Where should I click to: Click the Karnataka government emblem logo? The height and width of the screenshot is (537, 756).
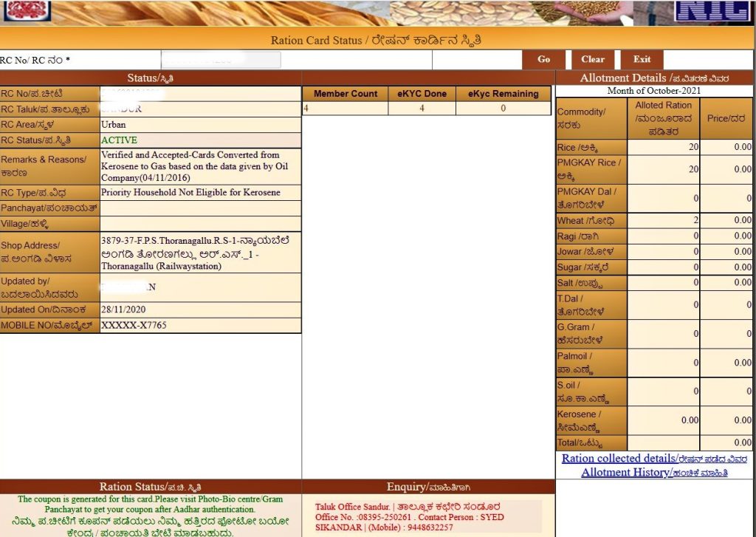[x=24, y=11]
